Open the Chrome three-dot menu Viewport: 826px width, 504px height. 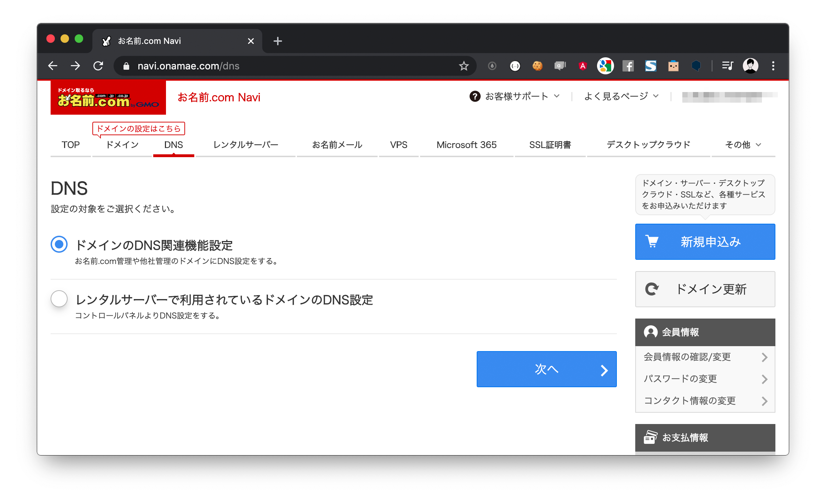click(x=773, y=66)
